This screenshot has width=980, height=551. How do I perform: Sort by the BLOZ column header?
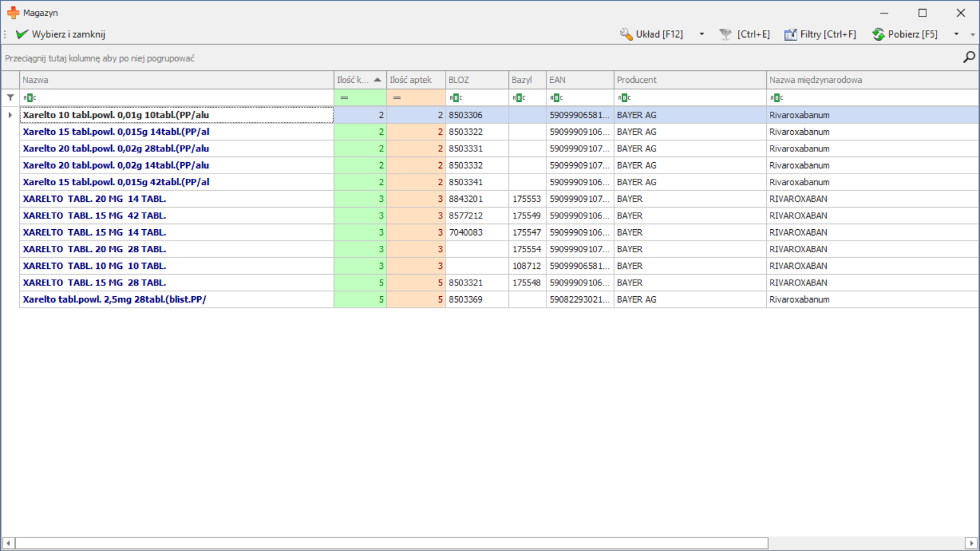pos(476,80)
